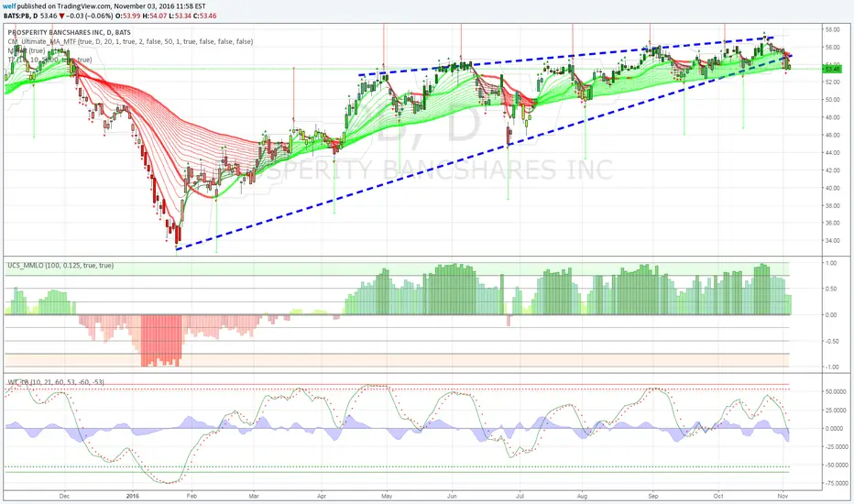
Task: Click the "56.00" price axis label
Action: tap(832, 48)
